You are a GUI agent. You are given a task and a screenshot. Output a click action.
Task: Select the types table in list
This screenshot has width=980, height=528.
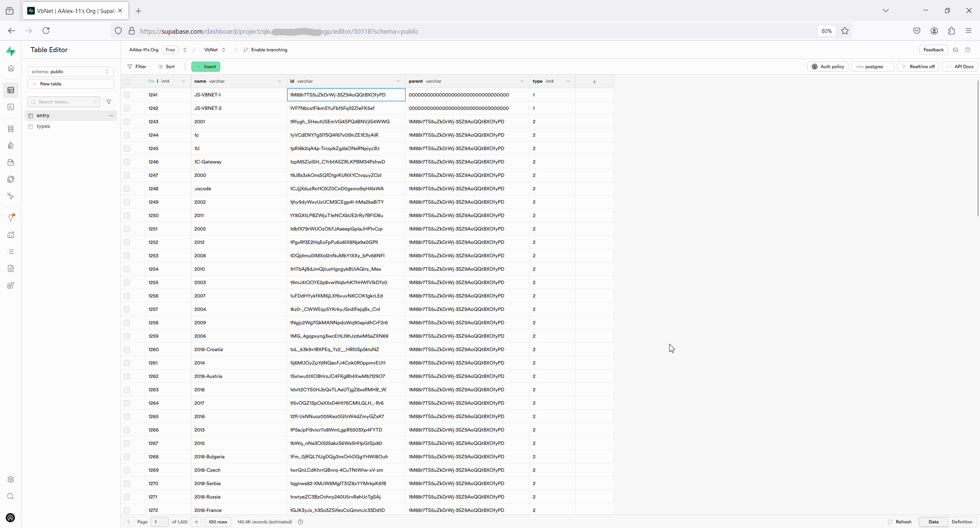pos(43,126)
